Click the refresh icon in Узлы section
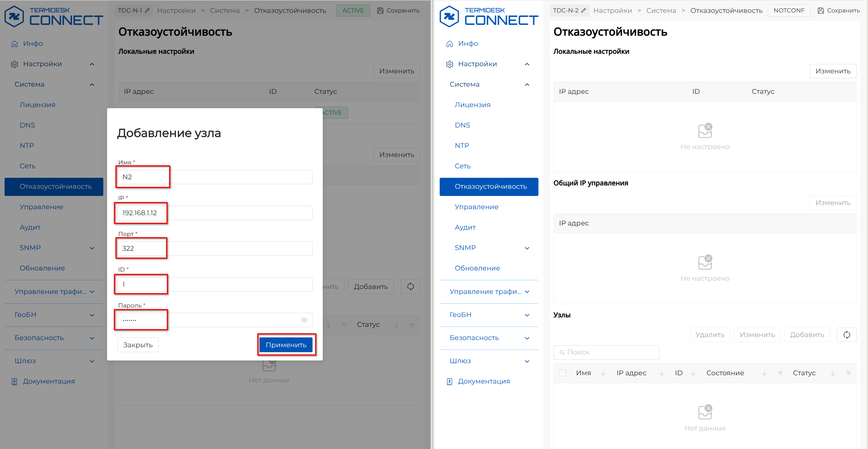This screenshot has height=449, width=868. (x=847, y=335)
